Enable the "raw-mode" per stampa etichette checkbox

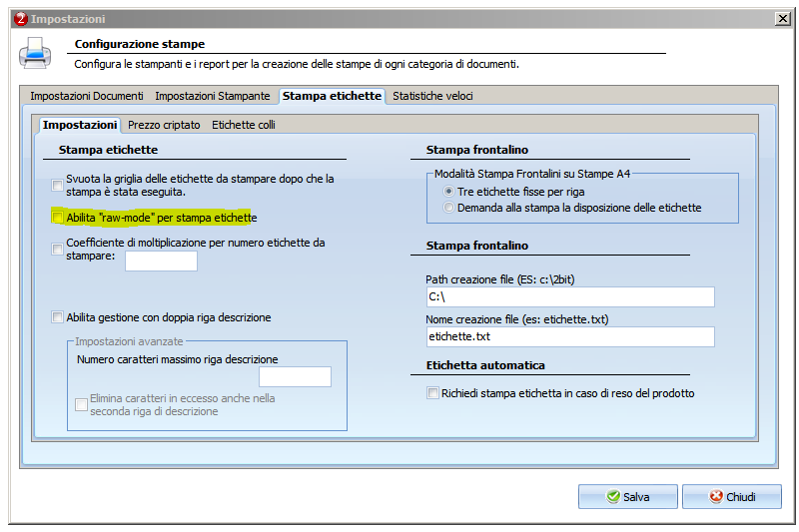[58, 217]
